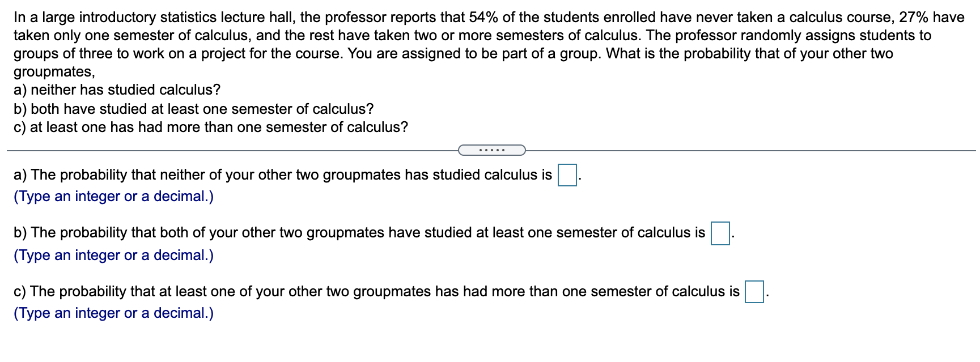Select the problem statement paragraph at the top
Viewport: 980px width, 362px height.
pos(487,36)
